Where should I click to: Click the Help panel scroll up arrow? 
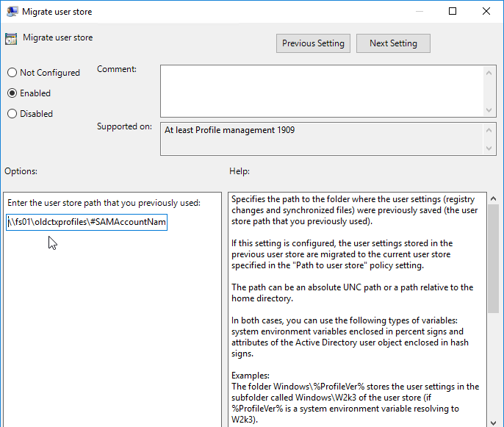point(493,198)
